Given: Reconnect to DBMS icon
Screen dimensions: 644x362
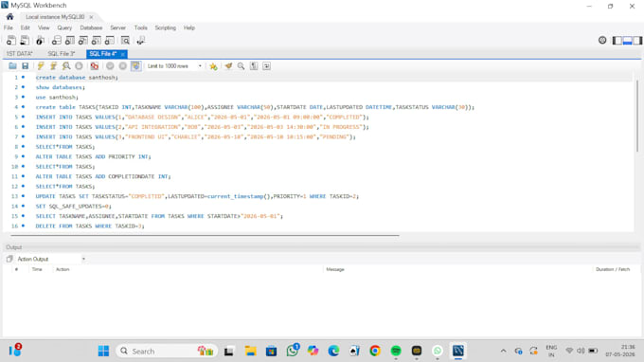Looking at the screenshot, I should 141,40.
